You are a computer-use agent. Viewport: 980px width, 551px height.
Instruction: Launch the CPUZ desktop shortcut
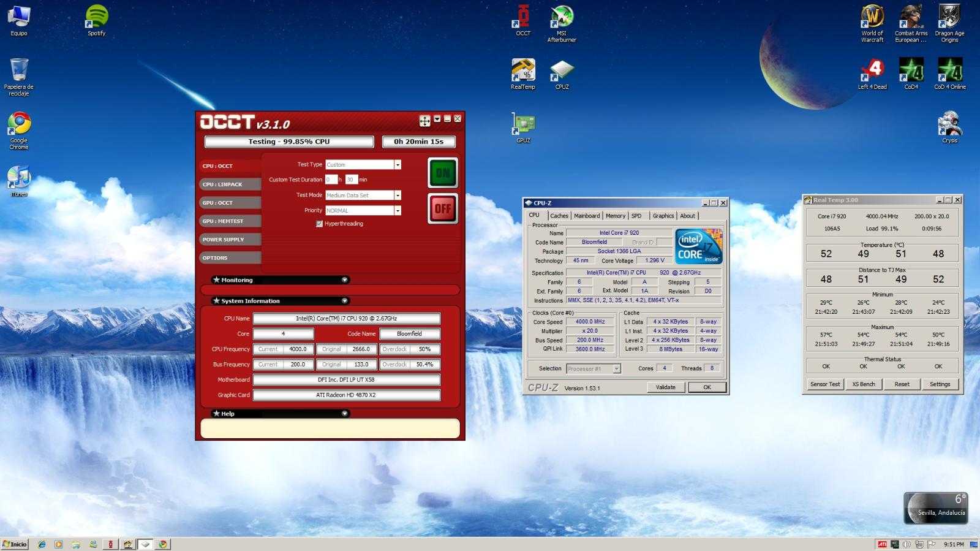pos(562,74)
